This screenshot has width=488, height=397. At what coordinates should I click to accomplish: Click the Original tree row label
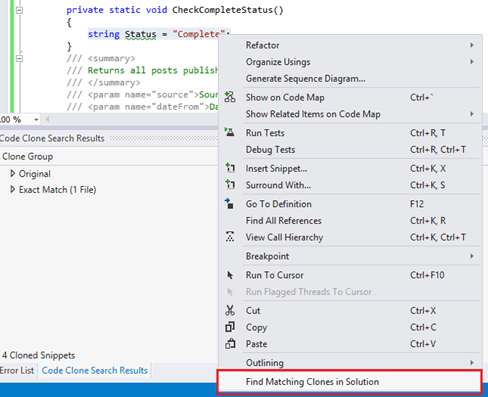[35, 174]
